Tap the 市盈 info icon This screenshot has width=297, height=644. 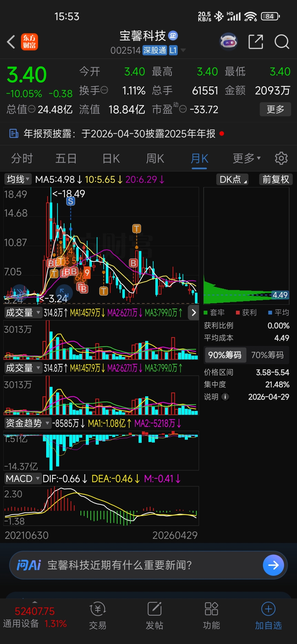click(183, 109)
